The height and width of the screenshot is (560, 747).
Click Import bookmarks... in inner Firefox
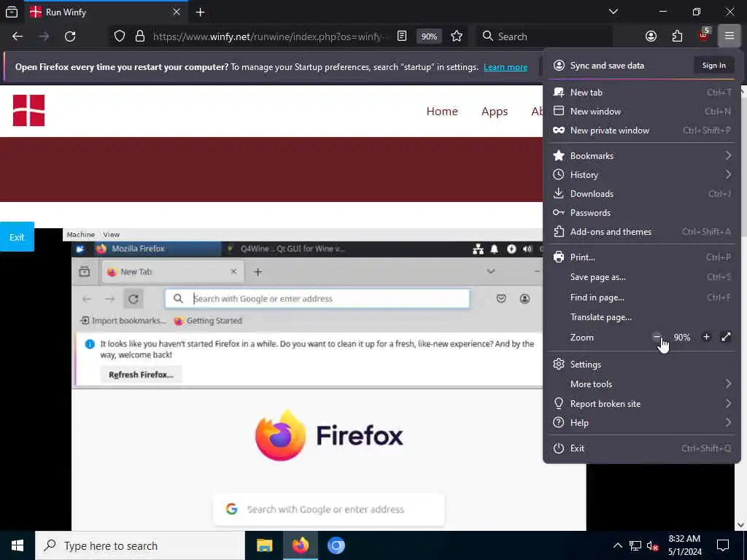[123, 321]
